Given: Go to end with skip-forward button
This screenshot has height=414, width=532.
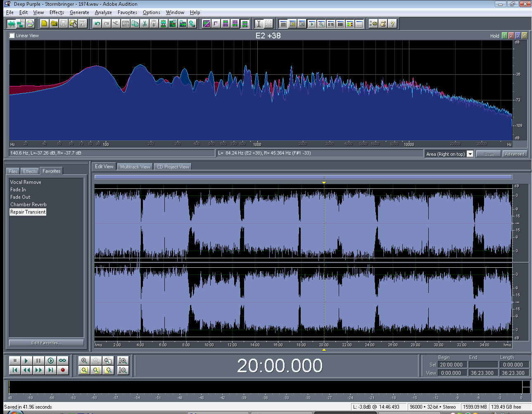Looking at the screenshot, I should tap(50, 370).
